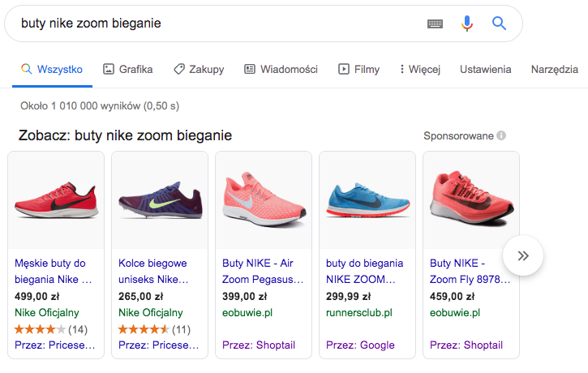
Task: Click the on-screen keyboard icon in search bar
Action: pos(435,24)
